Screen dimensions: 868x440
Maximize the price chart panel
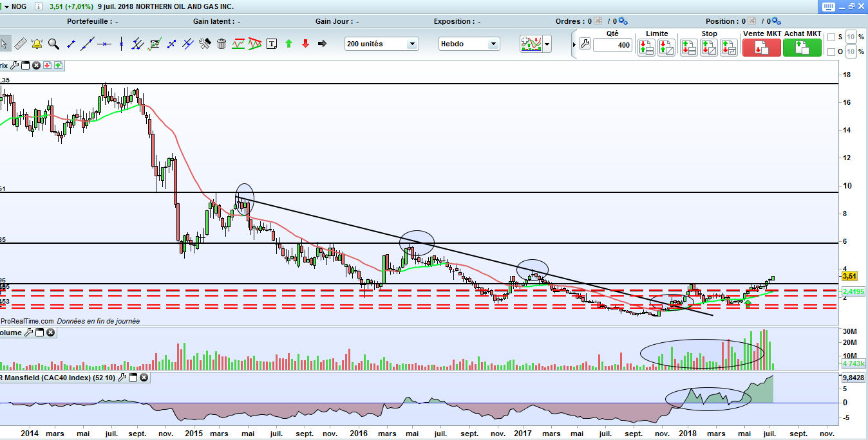(x=25, y=65)
